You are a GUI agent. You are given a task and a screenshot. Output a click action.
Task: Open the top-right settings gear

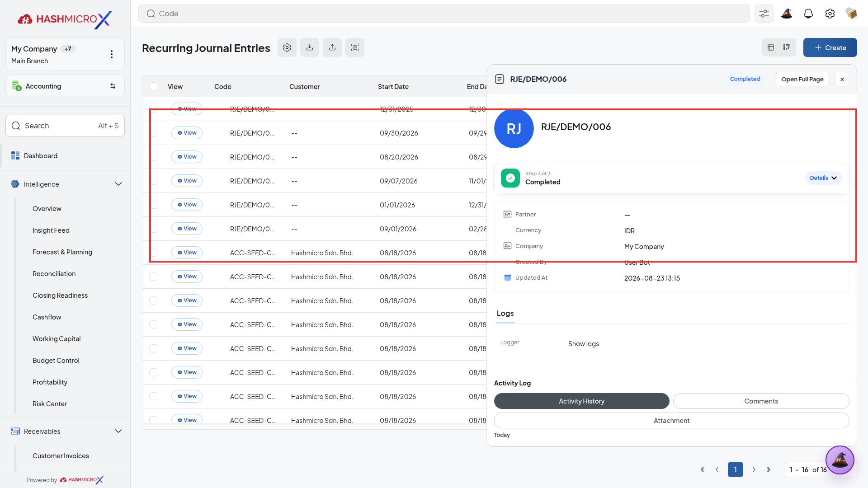pos(830,14)
